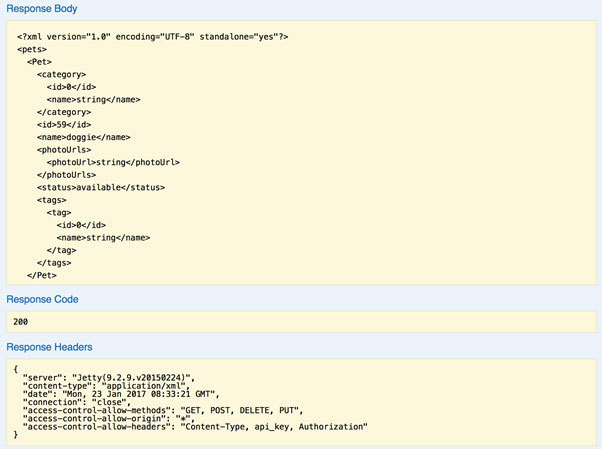
Task: Click the date header line
Action: (x=121, y=394)
